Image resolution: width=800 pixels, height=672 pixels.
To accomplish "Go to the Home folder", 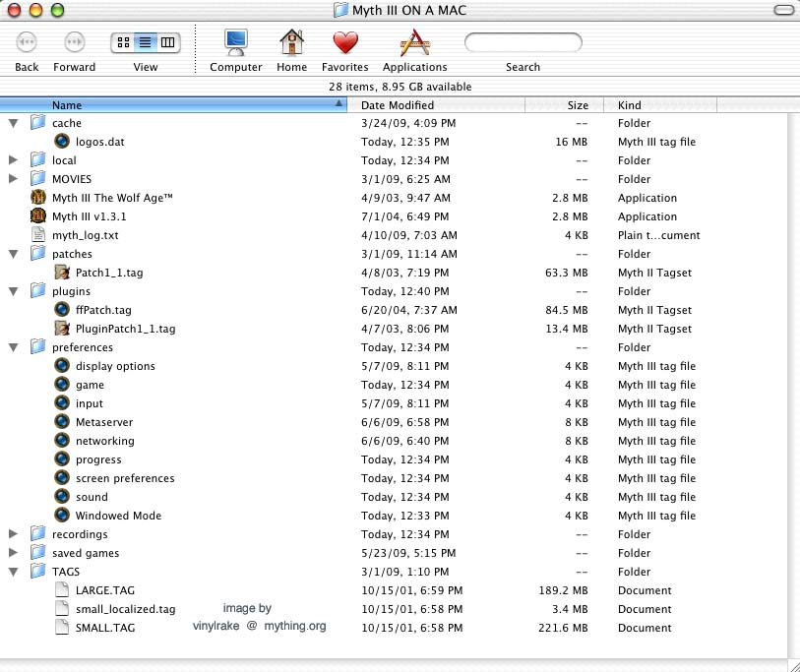I will [x=292, y=42].
